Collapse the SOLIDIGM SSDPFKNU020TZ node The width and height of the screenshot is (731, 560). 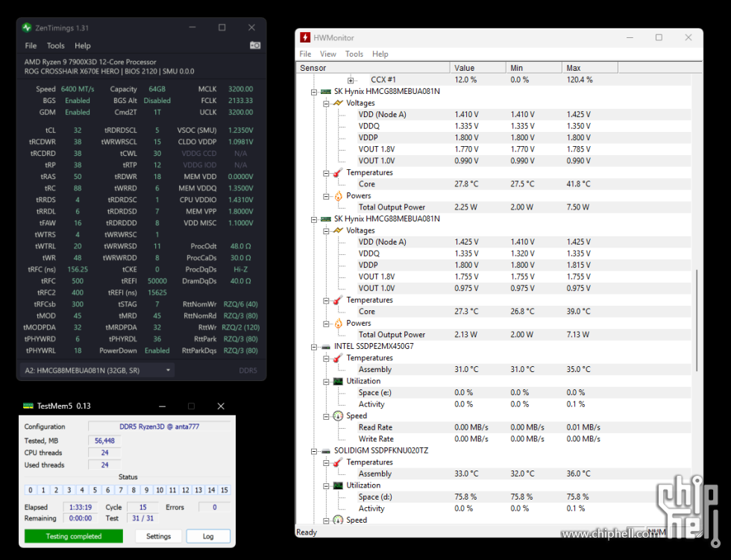[x=314, y=451]
